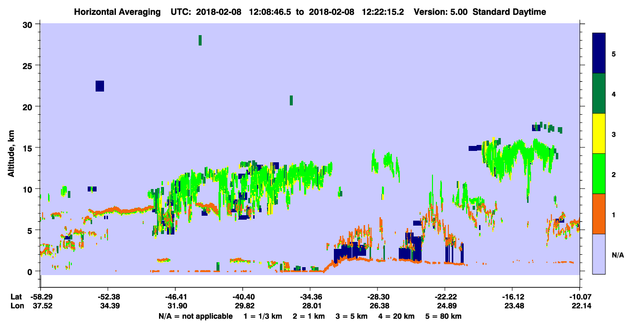Click latitude value -16.12
The height and width of the screenshot is (330, 644).
point(512,297)
